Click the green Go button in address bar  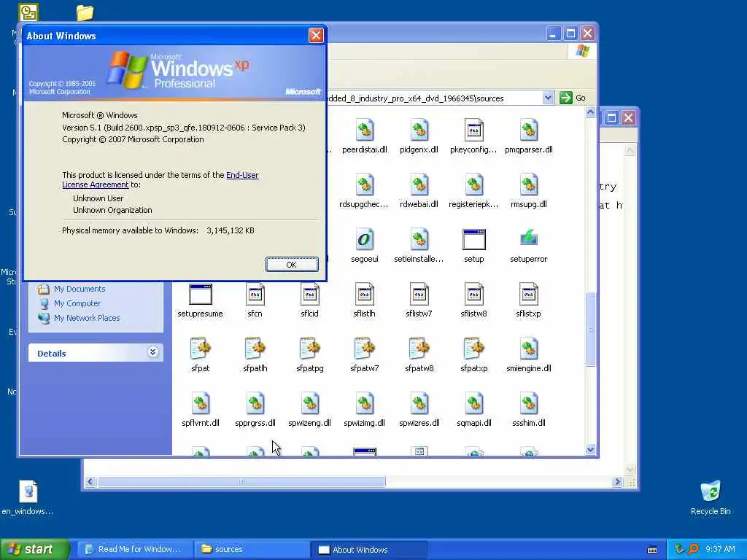click(x=573, y=98)
